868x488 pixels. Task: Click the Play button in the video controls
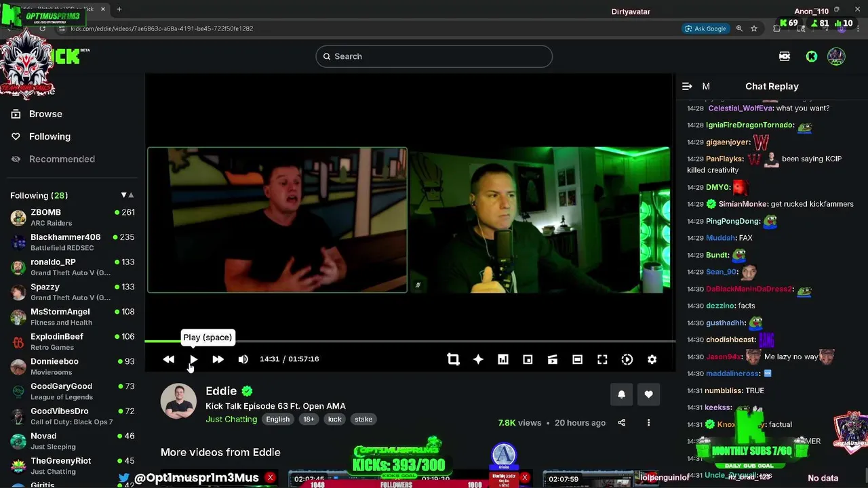[193, 359]
